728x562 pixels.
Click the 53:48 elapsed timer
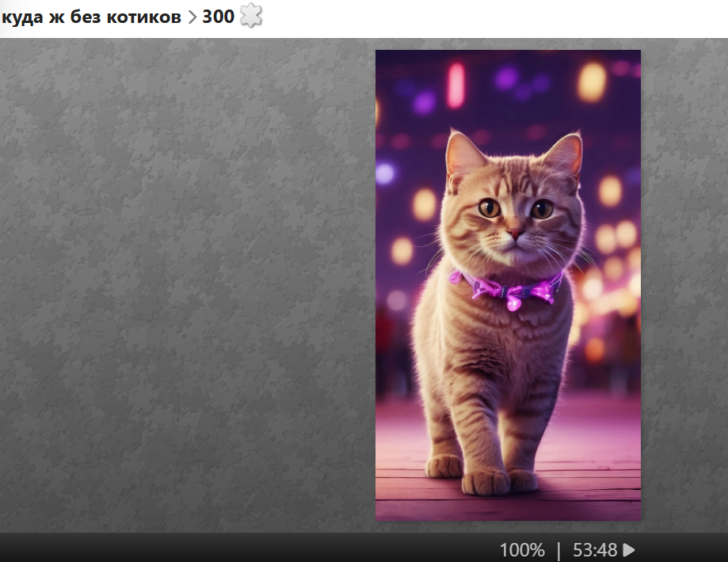pyautogui.click(x=595, y=549)
